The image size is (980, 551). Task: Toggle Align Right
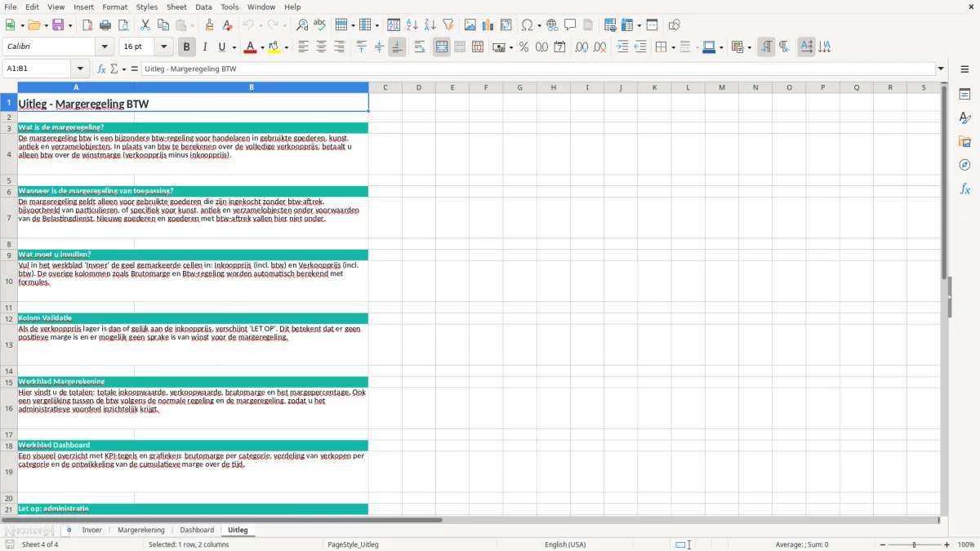339,47
